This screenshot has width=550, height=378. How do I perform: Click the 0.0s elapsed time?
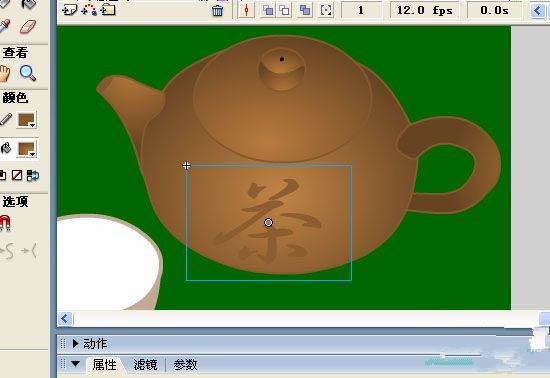point(494,10)
